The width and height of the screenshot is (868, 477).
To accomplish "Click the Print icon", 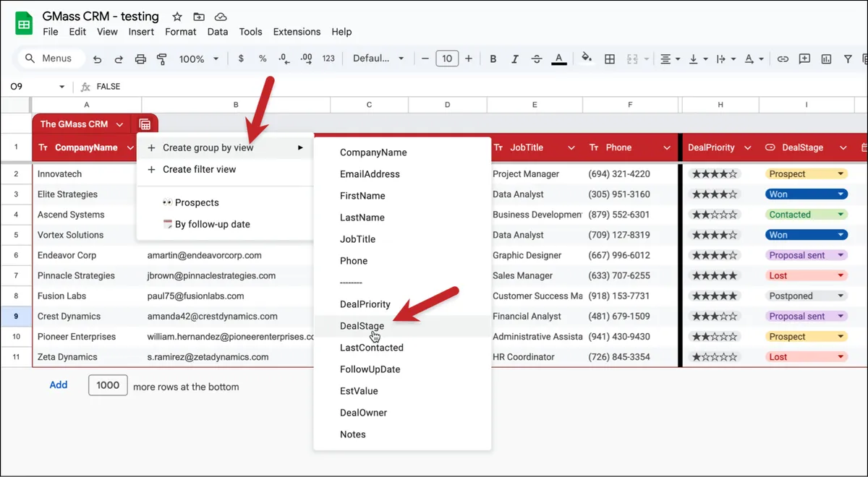I will point(140,59).
